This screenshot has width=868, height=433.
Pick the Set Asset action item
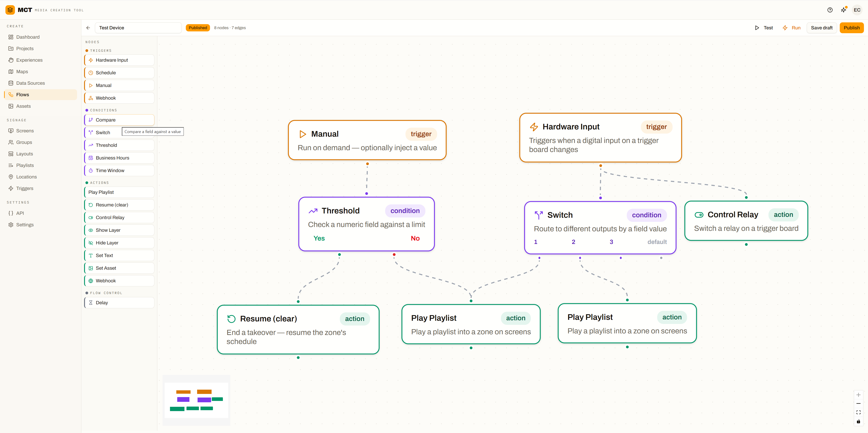pyautogui.click(x=119, y=268)
